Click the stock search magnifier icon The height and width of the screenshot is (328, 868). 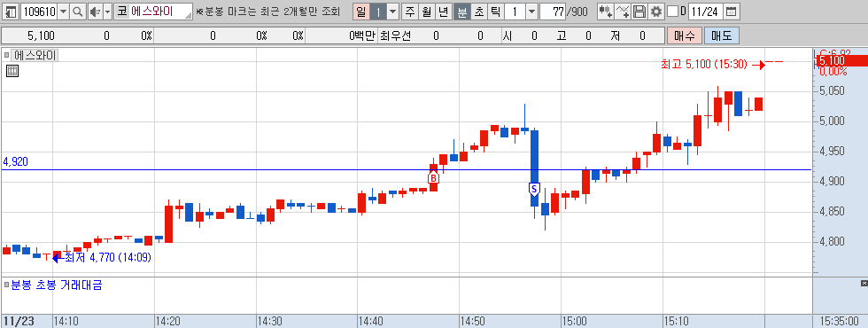pyautogui.click(x=78, y=11)
